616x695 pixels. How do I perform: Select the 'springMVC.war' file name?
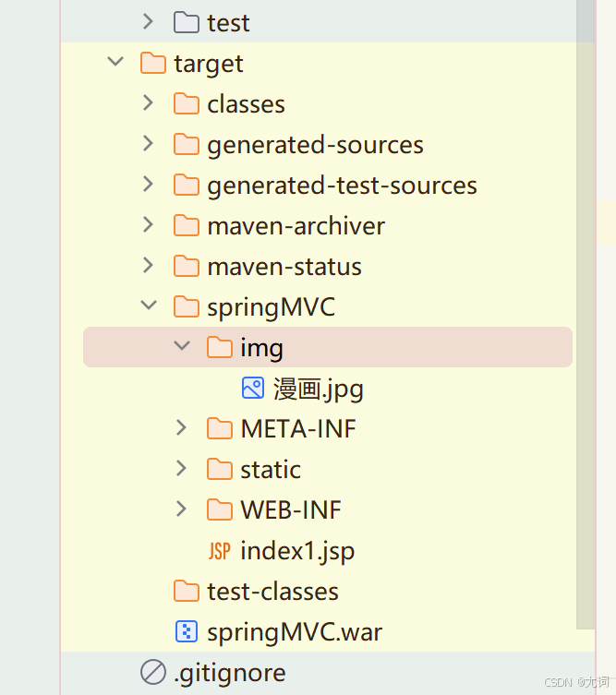tap(295, 633)
